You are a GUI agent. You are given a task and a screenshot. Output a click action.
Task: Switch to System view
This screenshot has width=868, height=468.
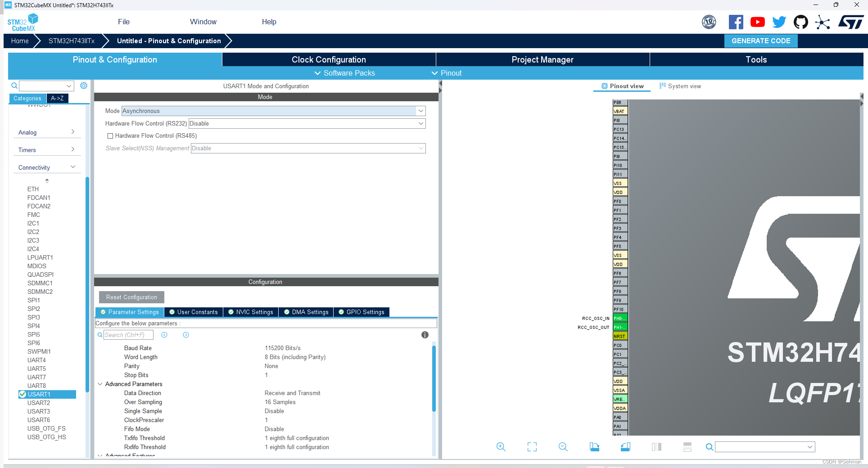(x=680, y=86)
